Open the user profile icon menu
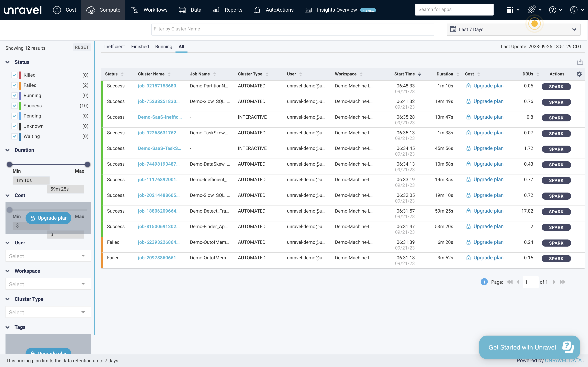This screenshot has width=588, height=367. 574,10
